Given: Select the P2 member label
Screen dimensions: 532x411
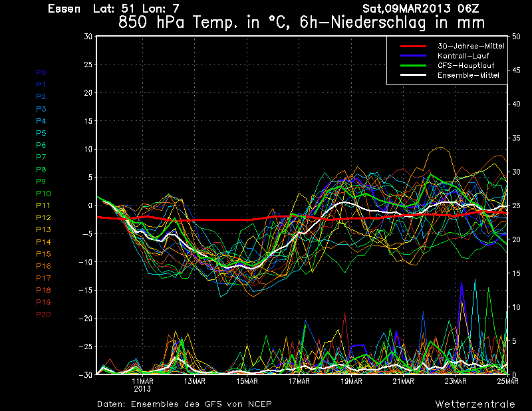Looking at the screenshot, I should click(x=41, y=96).
